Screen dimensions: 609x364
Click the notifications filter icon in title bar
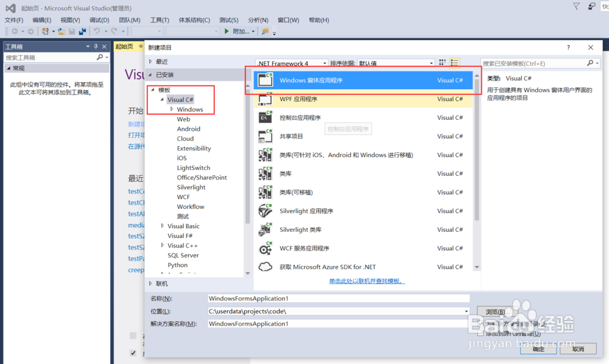click(x=576, y=6)
